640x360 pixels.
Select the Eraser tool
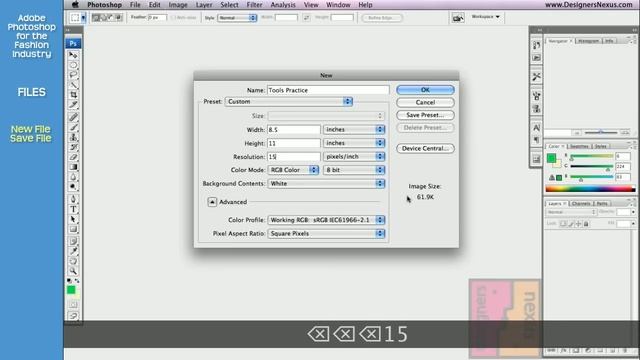click(73, 157)
